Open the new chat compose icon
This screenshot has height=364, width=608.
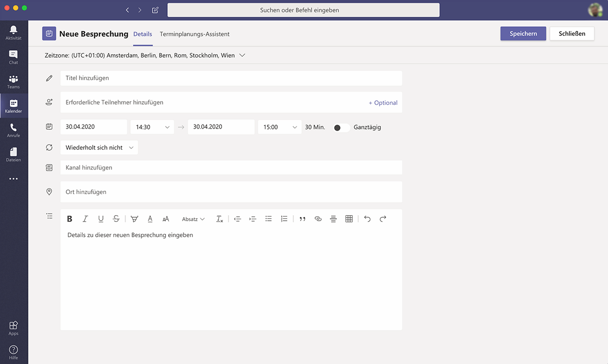(x=155, y=10)
